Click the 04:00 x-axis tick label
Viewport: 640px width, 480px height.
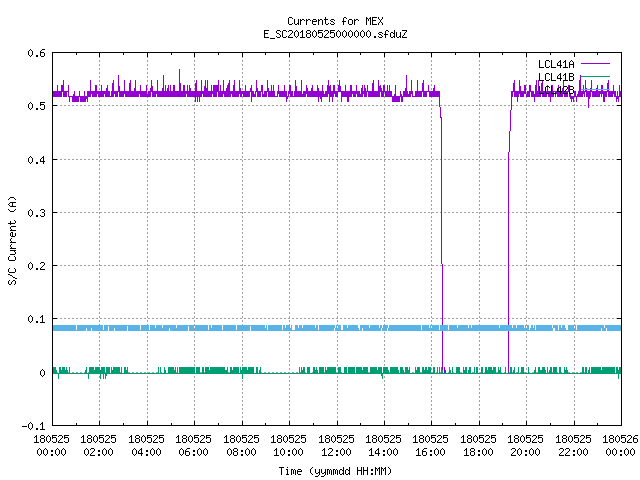[146, 445]
